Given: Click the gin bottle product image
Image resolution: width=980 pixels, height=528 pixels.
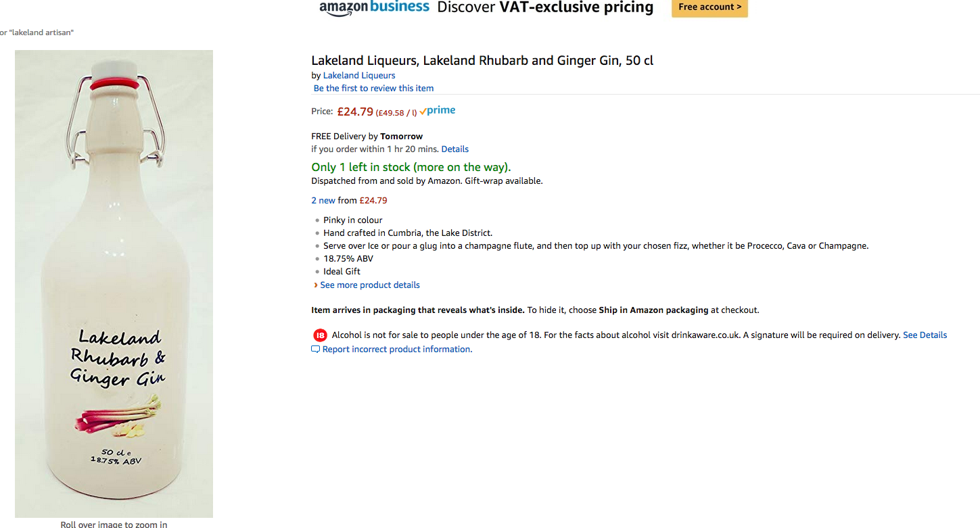Looking at the screenshot, I should [x=114, y=284].
